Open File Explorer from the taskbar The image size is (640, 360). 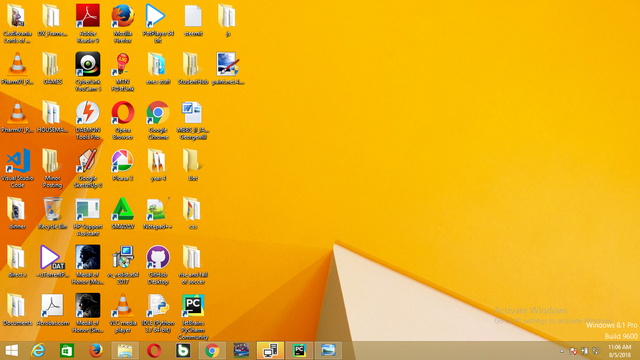pyautogui.click(x=125, y=350)
